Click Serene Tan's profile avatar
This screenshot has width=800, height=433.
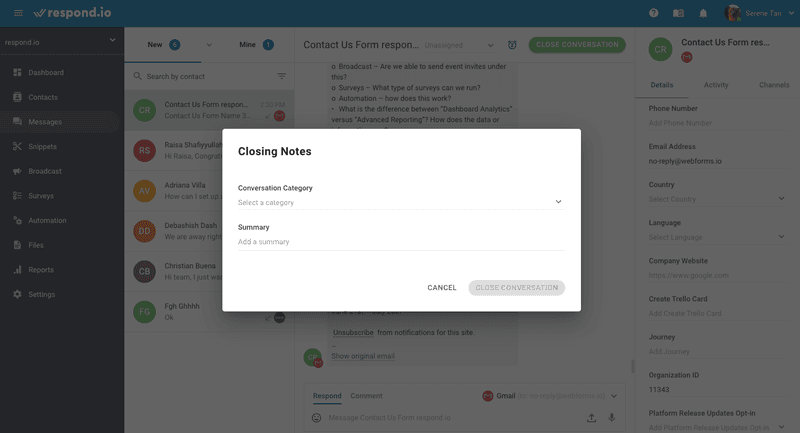click(x=733, y=13)
